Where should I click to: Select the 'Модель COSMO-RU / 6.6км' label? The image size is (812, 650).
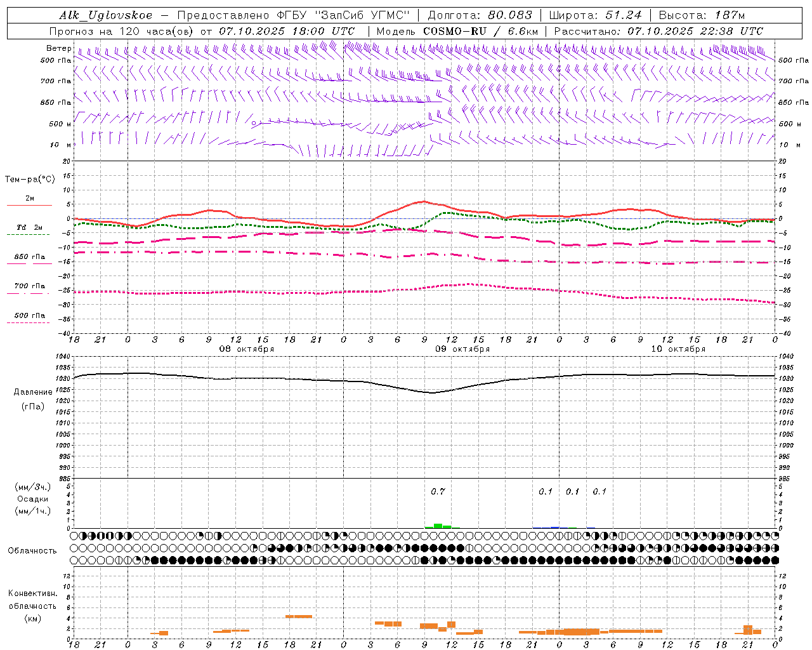click(457, 31)
